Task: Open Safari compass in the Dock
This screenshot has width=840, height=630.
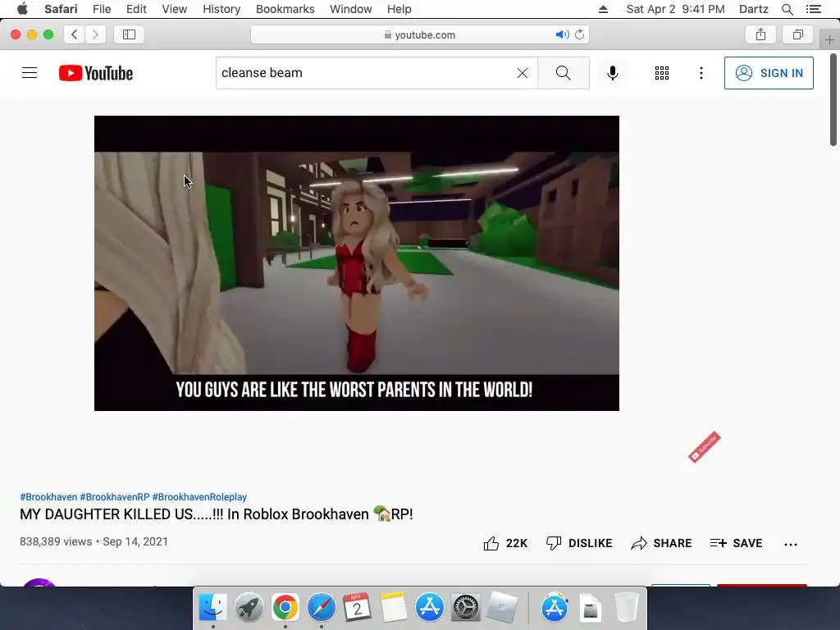Action: point(322,608)
